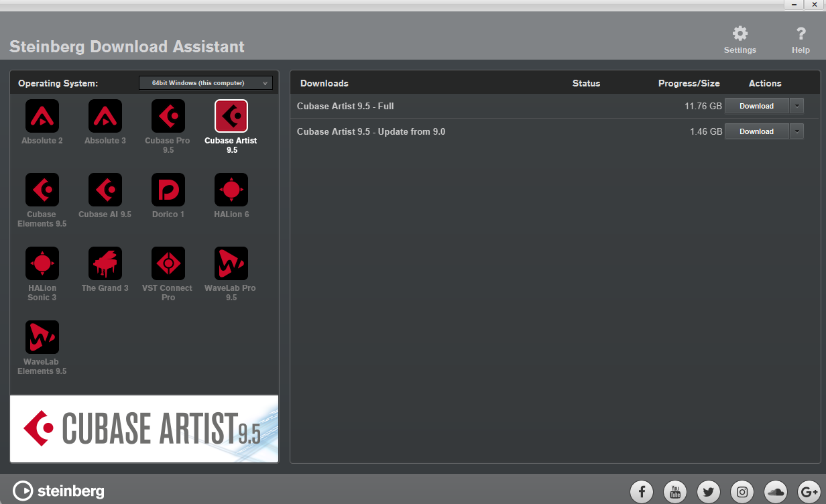Viewport: 826px width, 504px height.
Task: Select the Dorico 1 product icon
Action: click(168, 190)
